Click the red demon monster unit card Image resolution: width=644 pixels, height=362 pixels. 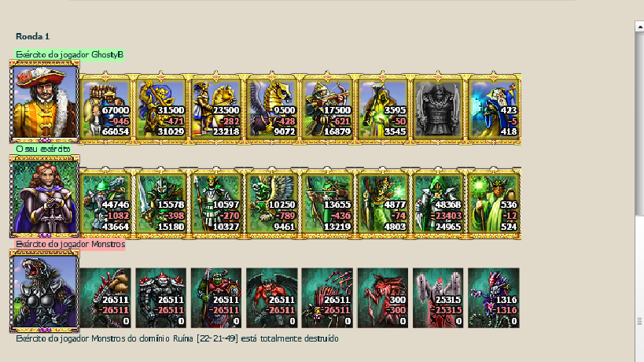pos(272,298)
